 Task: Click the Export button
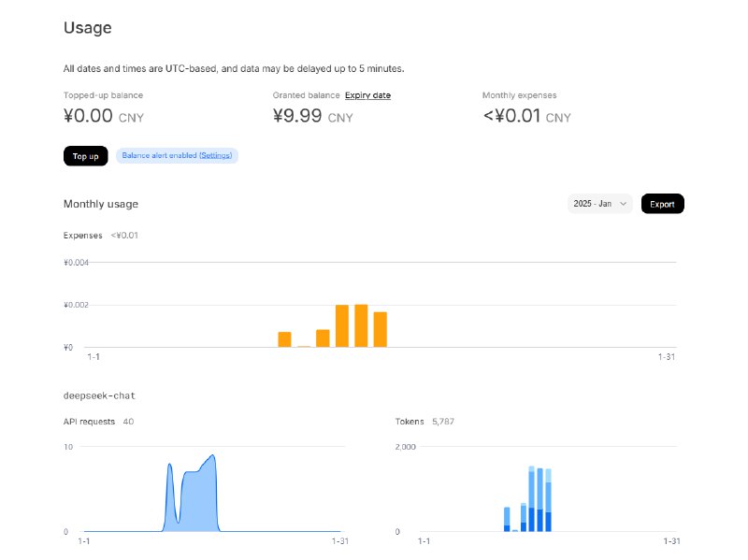[662, 203]
